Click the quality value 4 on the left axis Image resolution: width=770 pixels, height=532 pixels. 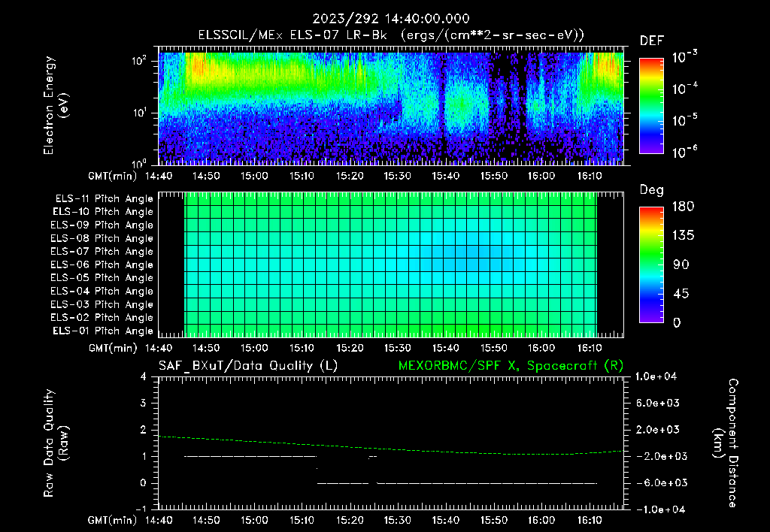pyautogui.click(x=144, y=377)
